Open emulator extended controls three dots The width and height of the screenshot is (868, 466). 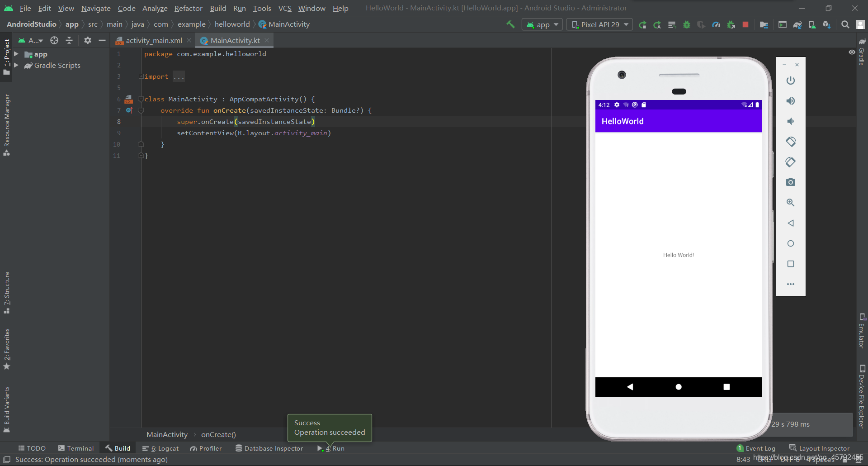791,284
